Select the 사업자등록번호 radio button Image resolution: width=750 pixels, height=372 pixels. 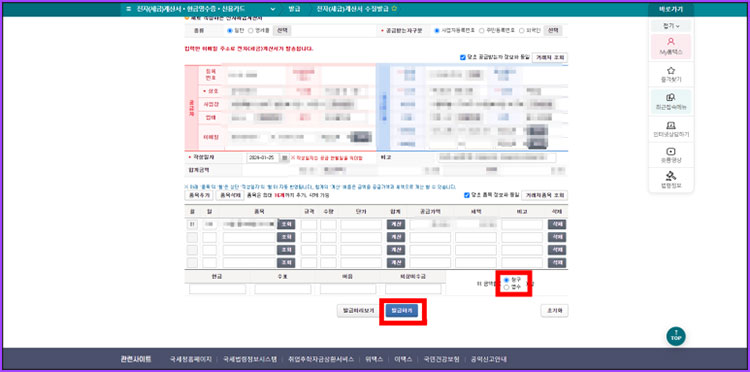[x=437, y=31]
